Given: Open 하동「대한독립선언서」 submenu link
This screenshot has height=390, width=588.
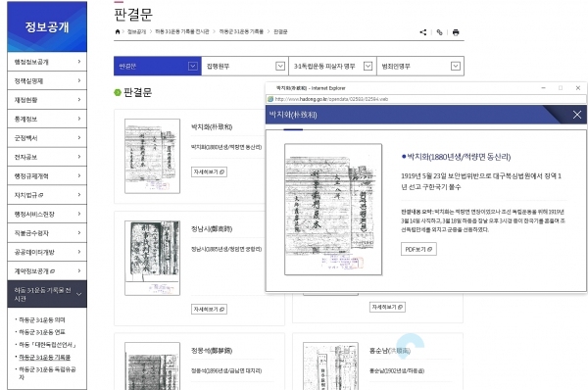Looking at the screenshot, I should [x=47, y=345].
